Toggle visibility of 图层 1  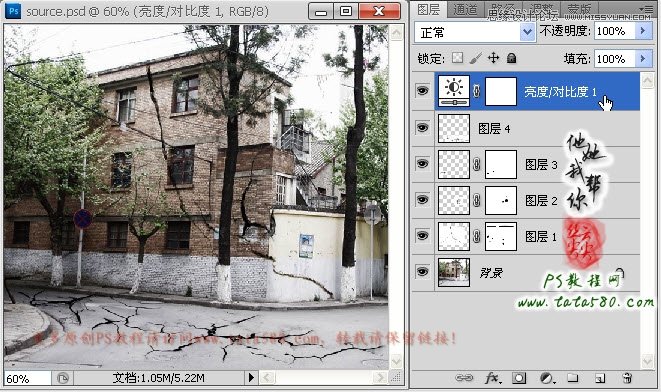click(x=422, y=236)
